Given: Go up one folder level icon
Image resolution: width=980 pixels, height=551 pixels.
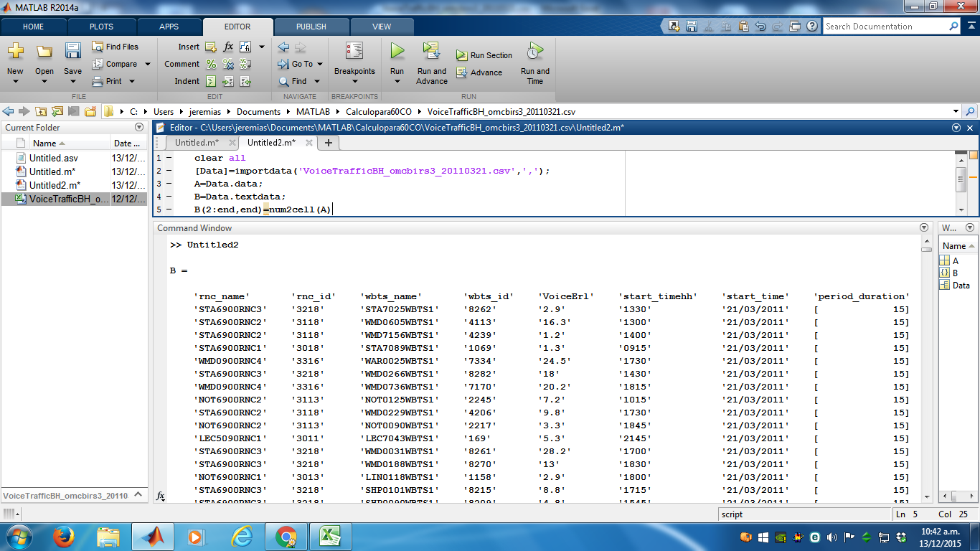Looking at the screenshot, I should (41, 111).
